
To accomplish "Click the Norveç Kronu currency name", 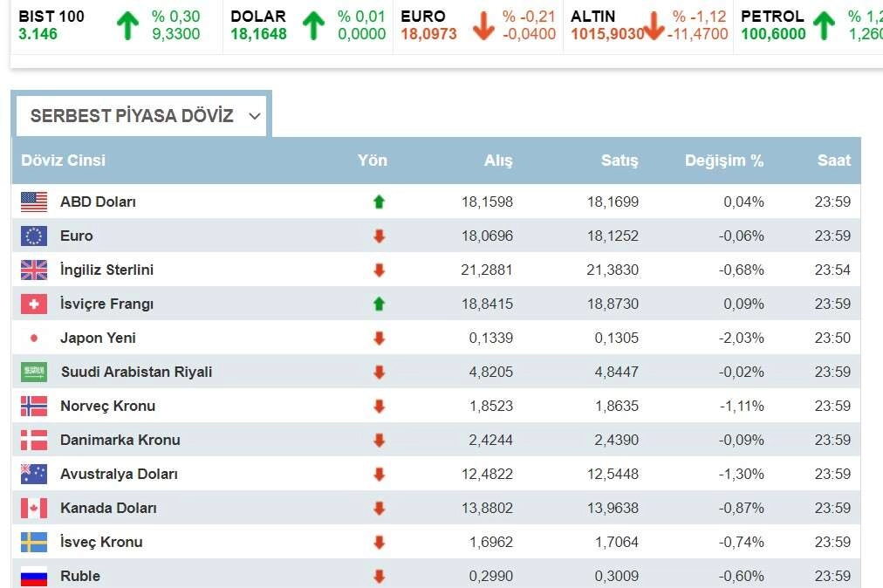I will pos(108,406).
